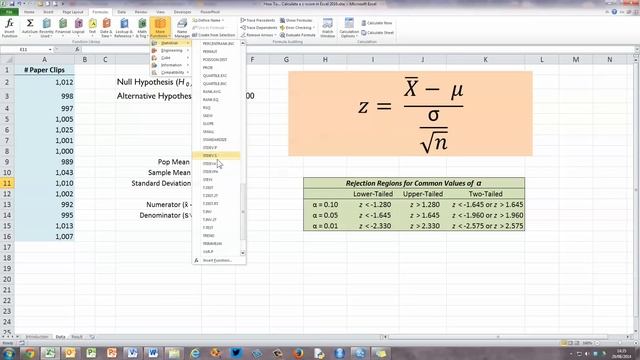The width and height of the screenshot is (640, 360).
Task: Click Trace Dependents
Action: click(258, 27)
